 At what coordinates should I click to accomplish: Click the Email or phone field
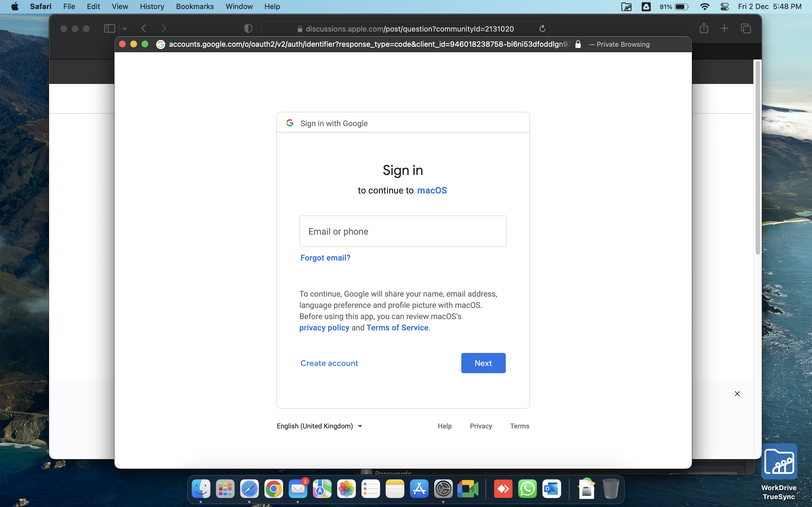[x=403, y=231]
